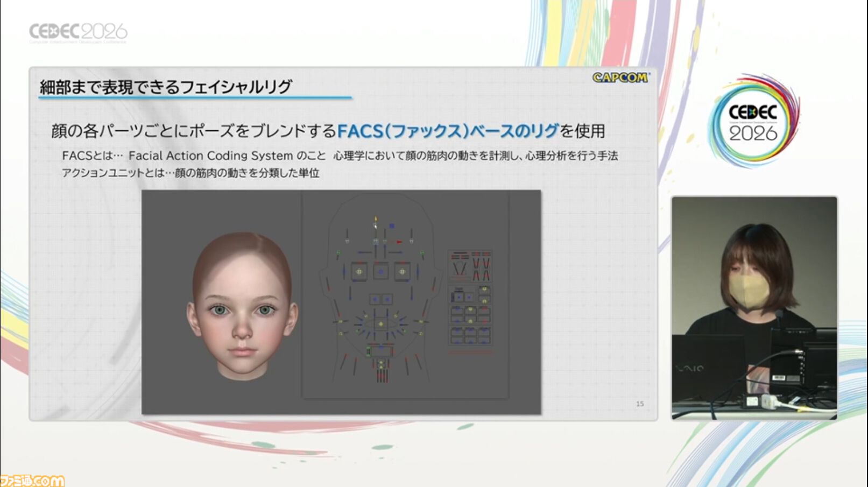Screen dimensions: 868x487
Task: Click the blue text FACS(ファックス)ベースのリグ
Action: click(448, 131)
